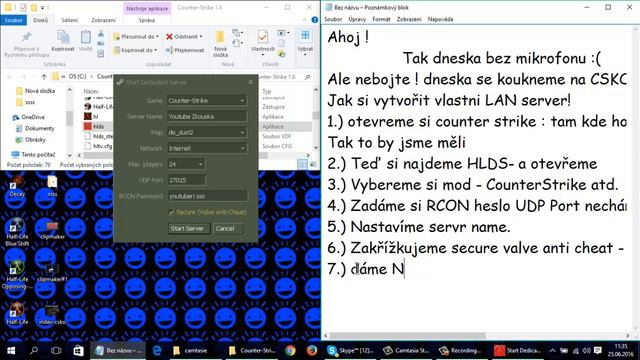Click the UDP Port field with 27015
The height and width of the screenshot is (360, 640).
(x=187, y=180)
